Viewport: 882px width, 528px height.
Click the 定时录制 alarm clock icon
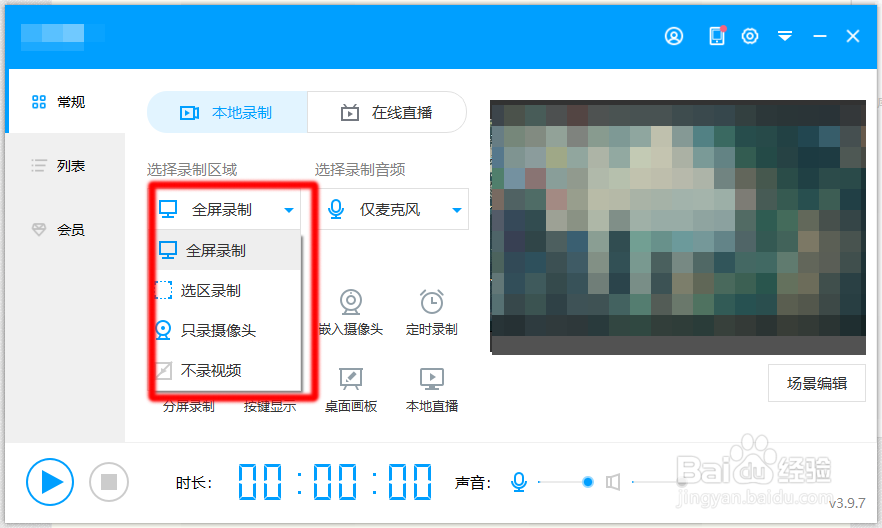pos(432,302)
